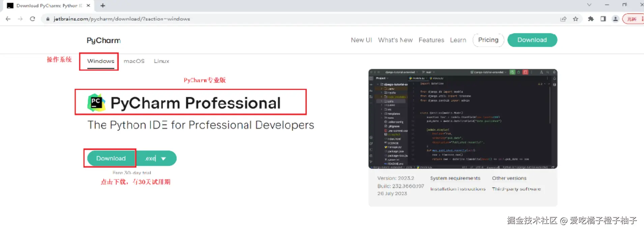Toggle the browser side panel icon
Image resolution: width=644 pixels, height=232 pixels.
click(x=603, y=19)
